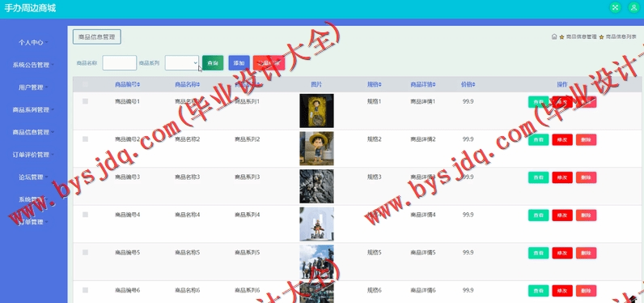The width and height of the screenshot is (644, 303).
Task: Click 查看 for 商品编号5
Action: pyautogui.click(x=539, y=254)
